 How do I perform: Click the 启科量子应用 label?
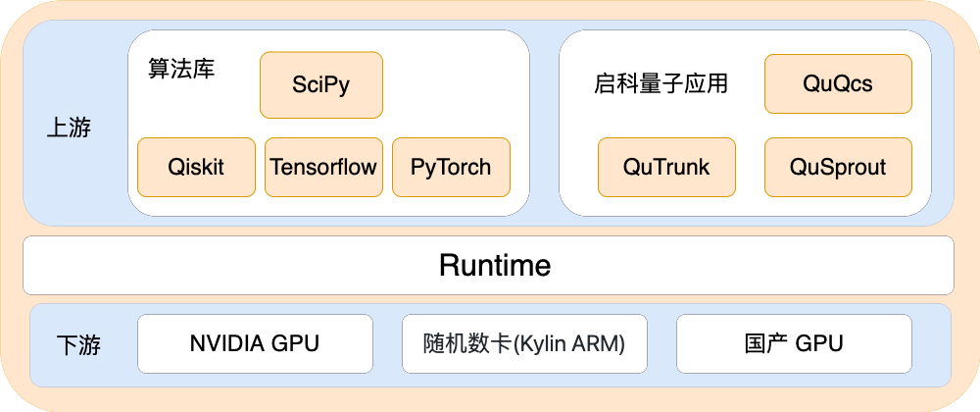661,83
